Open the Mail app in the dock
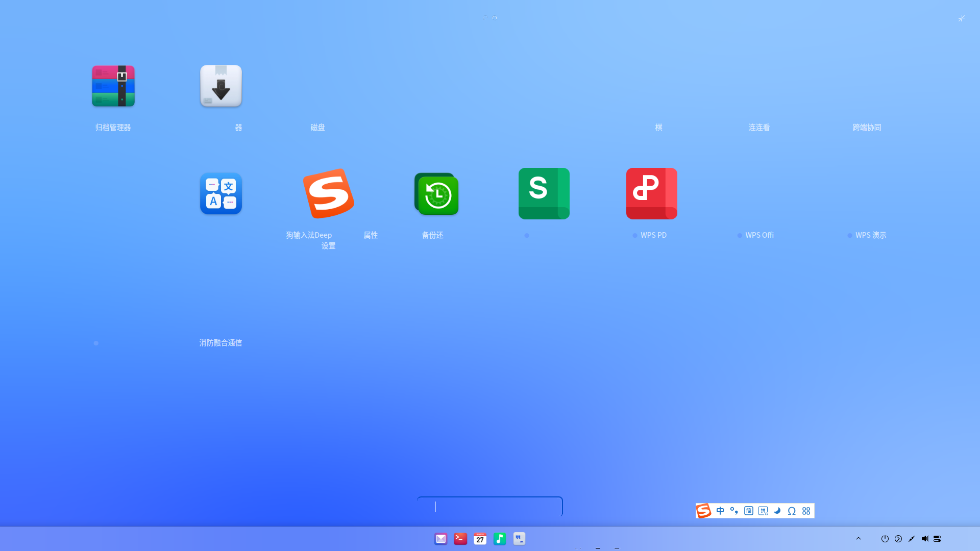980x551 pixels. point(441,539)
